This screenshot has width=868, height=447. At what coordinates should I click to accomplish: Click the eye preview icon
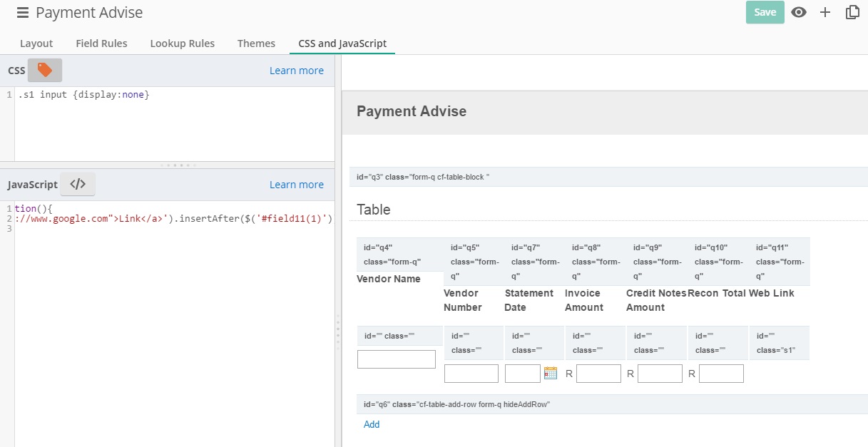click(799, 12)
